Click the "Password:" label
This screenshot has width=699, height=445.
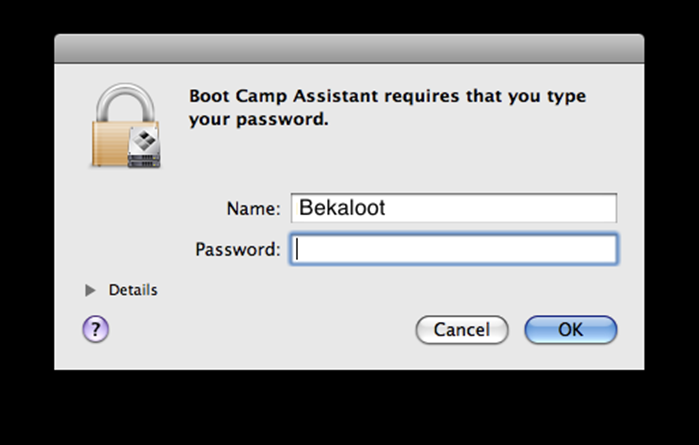pos(238,249)
